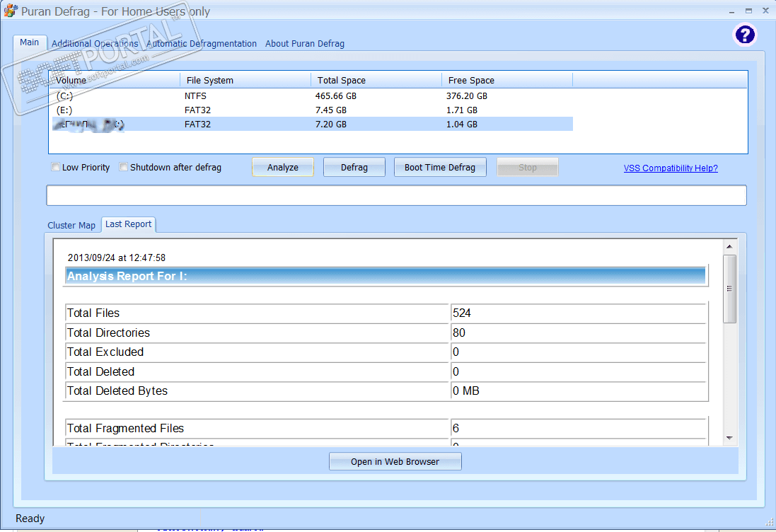
Task: Show the Cluster Map tab
Action: [71, 225]
